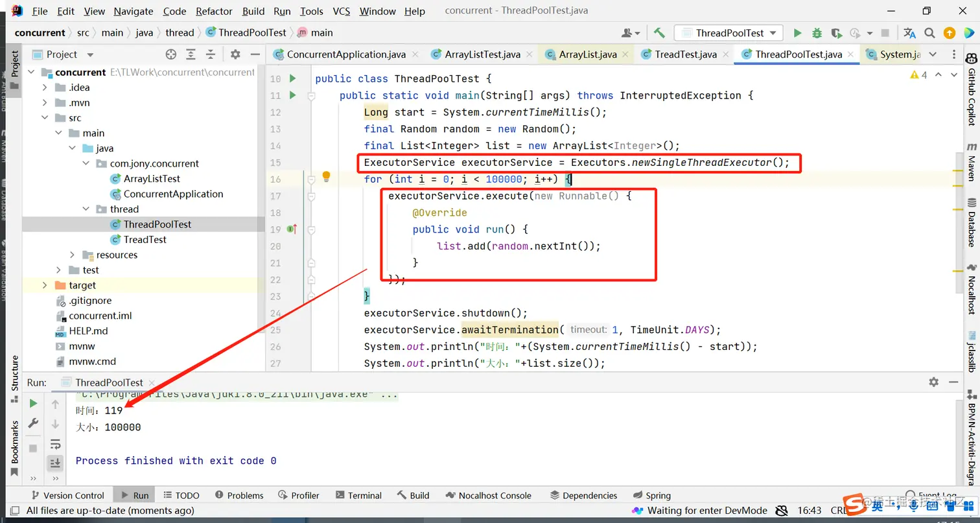The image size is (980, 523).
Task: Expand the .mvn folder
Action: click(44, 102)
